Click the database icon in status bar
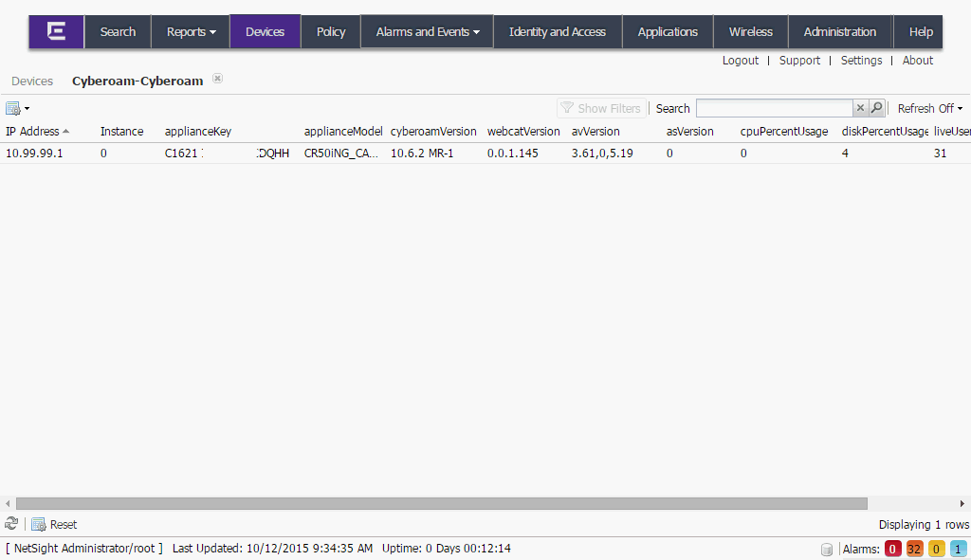The height and width of the screenshot is (560, 971). [x=826, y=549]
